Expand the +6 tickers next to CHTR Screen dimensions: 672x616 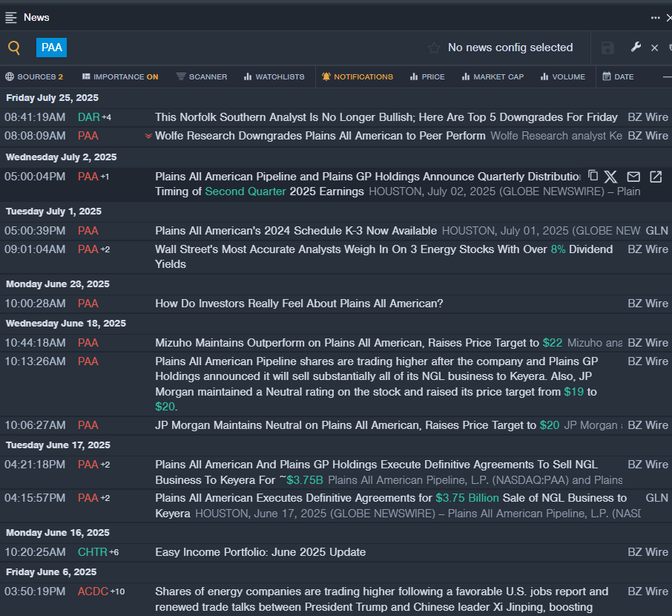click(114, 552)
